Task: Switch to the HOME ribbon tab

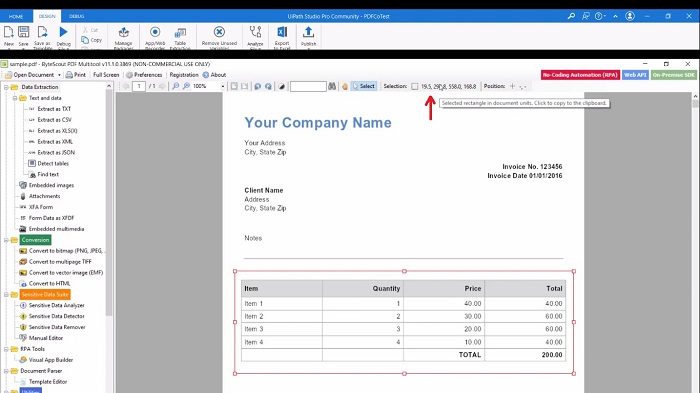Action: coord(16,16)
